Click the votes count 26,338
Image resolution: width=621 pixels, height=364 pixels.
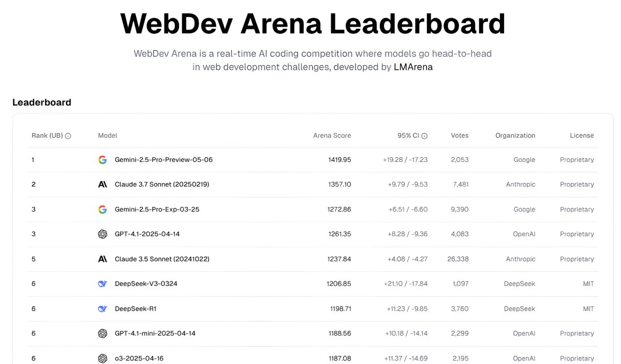(458, 259)
